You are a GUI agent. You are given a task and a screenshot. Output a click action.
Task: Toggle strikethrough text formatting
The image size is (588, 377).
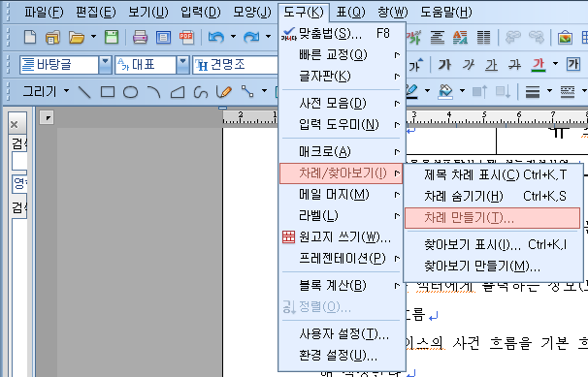tap(515, 65)
